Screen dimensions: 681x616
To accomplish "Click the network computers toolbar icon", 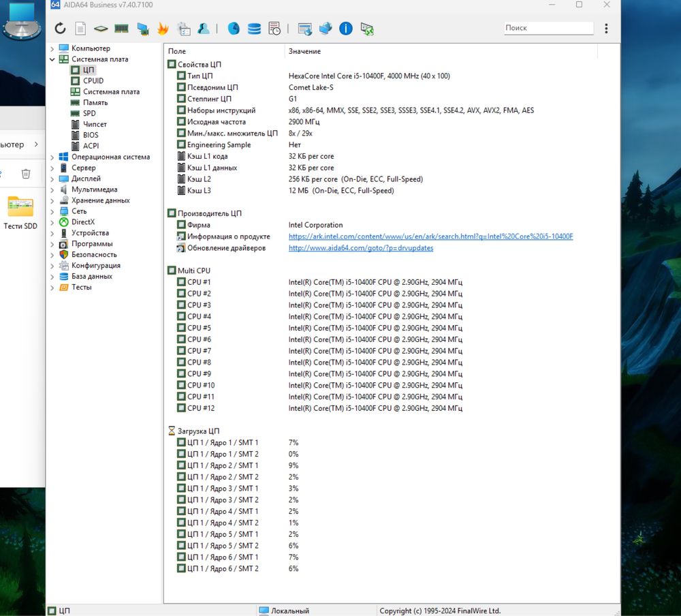I will [x=326, y=29].
